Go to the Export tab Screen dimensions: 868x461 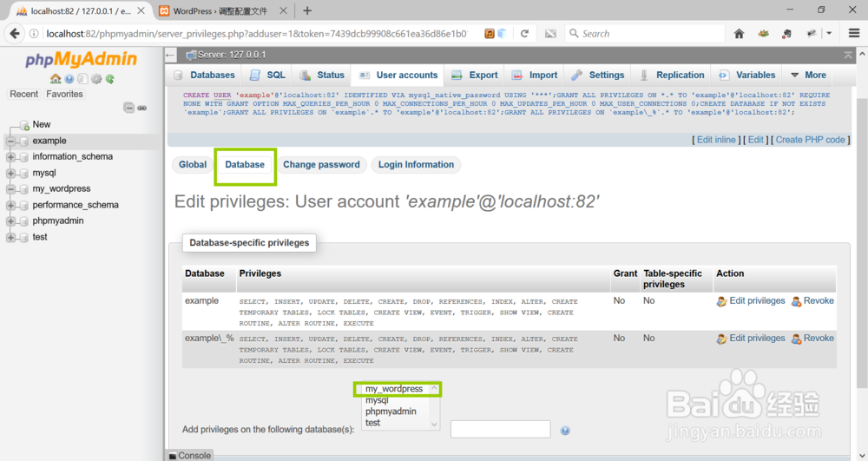click(x=475, y=76)
